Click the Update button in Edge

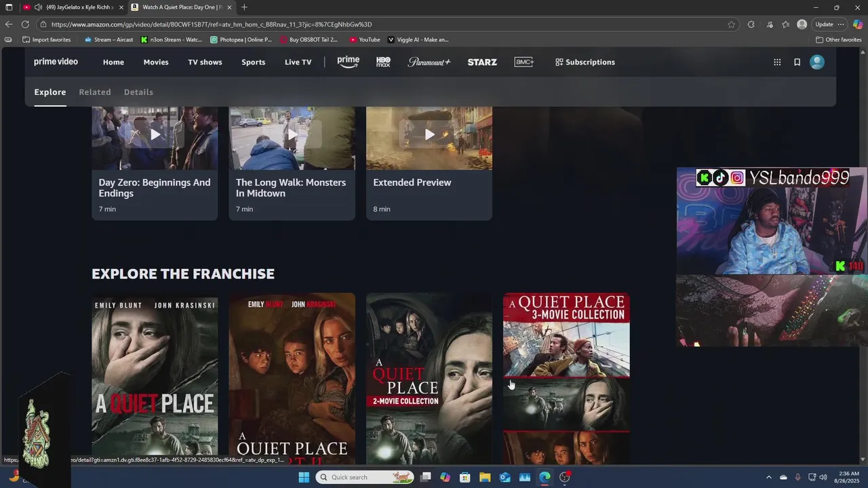click(x=824, y=24)
